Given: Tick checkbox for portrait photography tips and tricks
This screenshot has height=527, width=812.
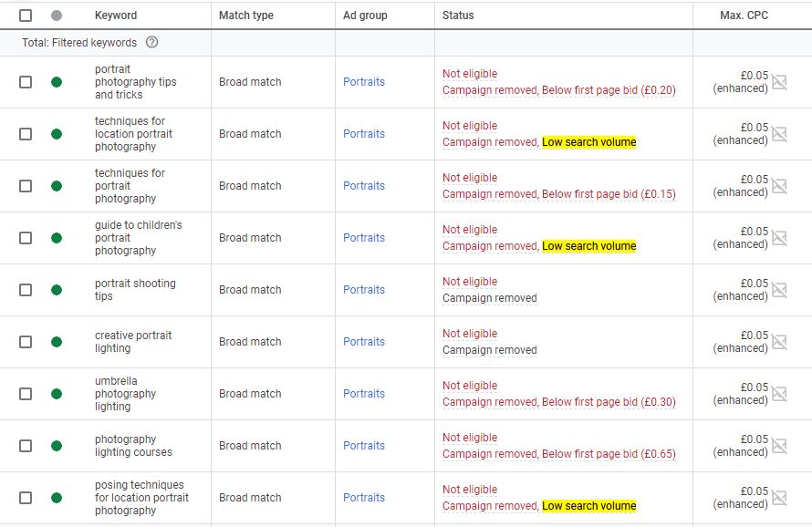Looking at the screenshot, I should pos(26,82).
